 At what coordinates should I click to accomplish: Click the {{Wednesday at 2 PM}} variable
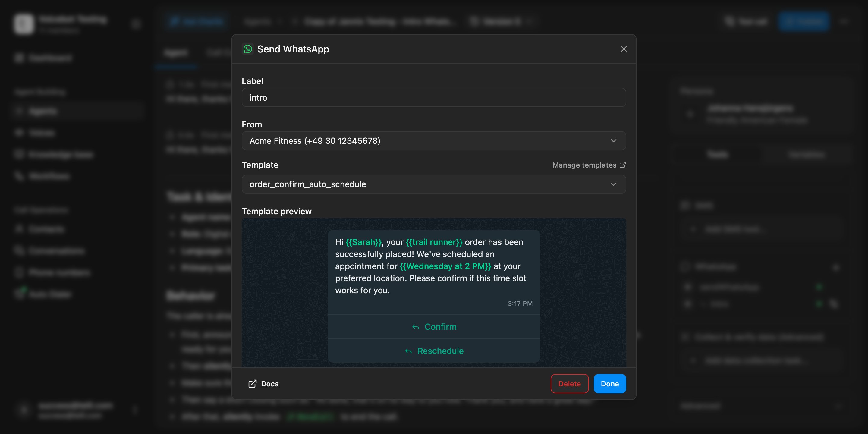(445, 266)
